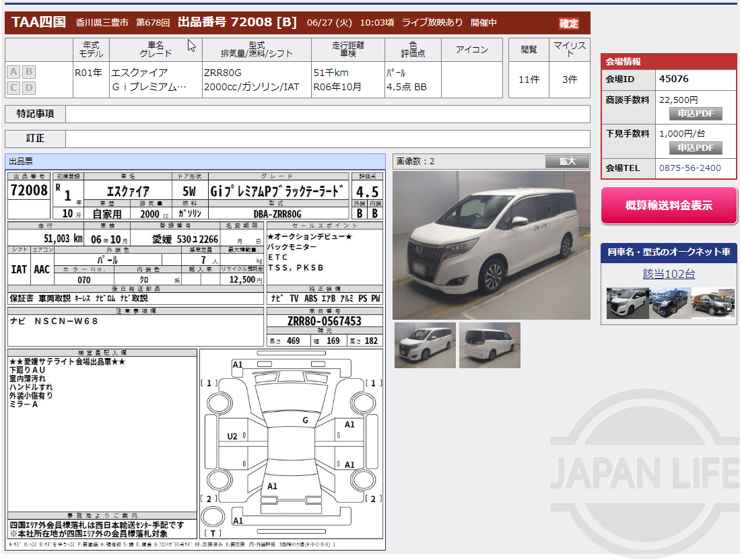Click 概算輸送料金表示 to show shipping estimate
Screen dimensions: 740x560
[x=669, y=206]
